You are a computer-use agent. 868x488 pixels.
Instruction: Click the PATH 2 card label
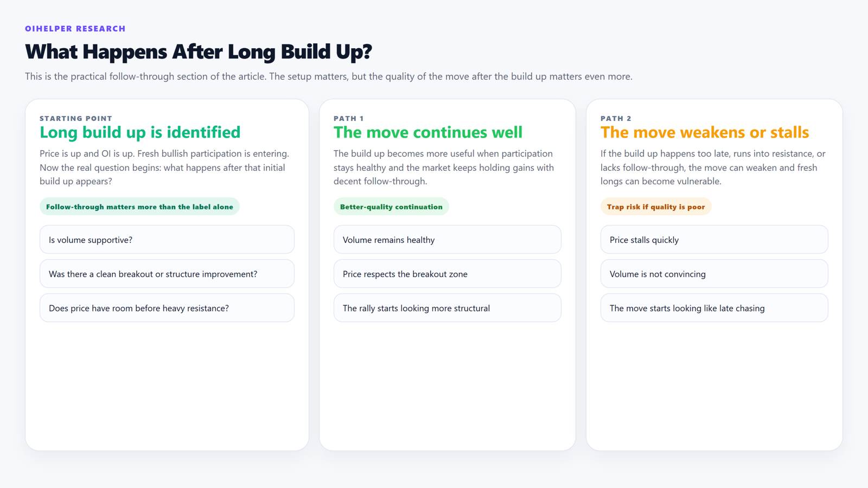[x=616, y=118]
